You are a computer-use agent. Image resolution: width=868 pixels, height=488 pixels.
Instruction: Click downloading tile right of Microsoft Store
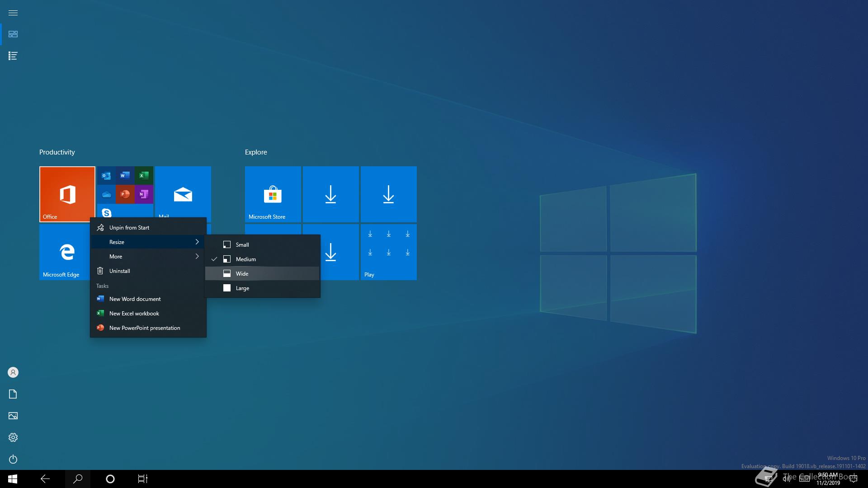click(331, 194)
